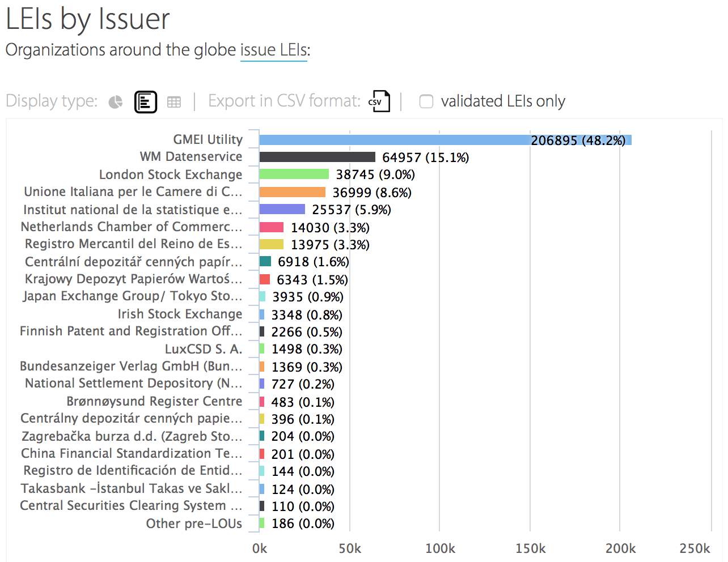Select the "China Financial Standardization" label
This screenshot has height=562, width=728.
point(132,453)
